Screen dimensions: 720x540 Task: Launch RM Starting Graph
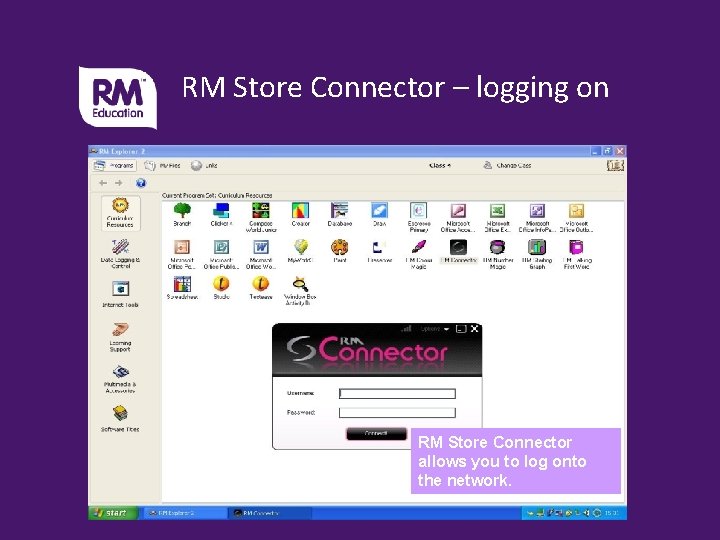click(x=537, y=254)
